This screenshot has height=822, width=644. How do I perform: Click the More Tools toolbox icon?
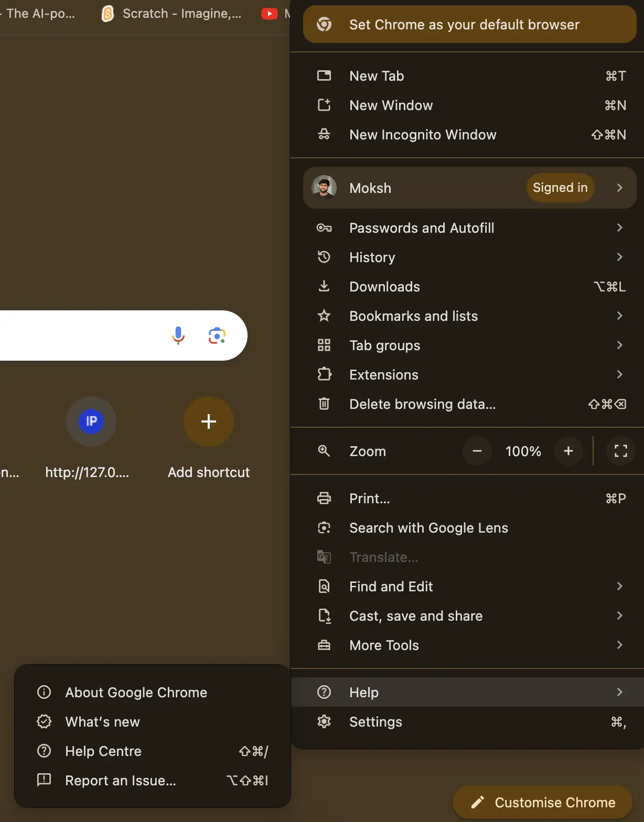coord(324,645)
